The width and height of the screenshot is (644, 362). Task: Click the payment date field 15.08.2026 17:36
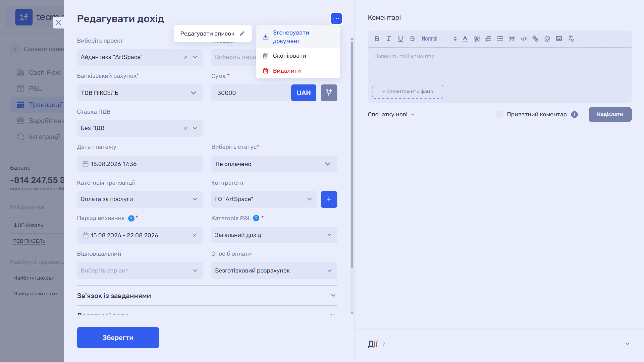click(140, 164)
